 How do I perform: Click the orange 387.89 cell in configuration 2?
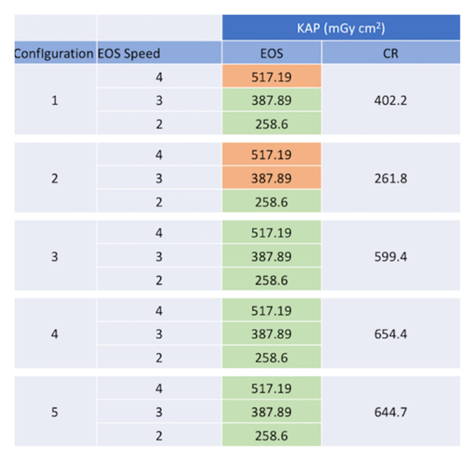pyautogui.click(x=271, y=178)
